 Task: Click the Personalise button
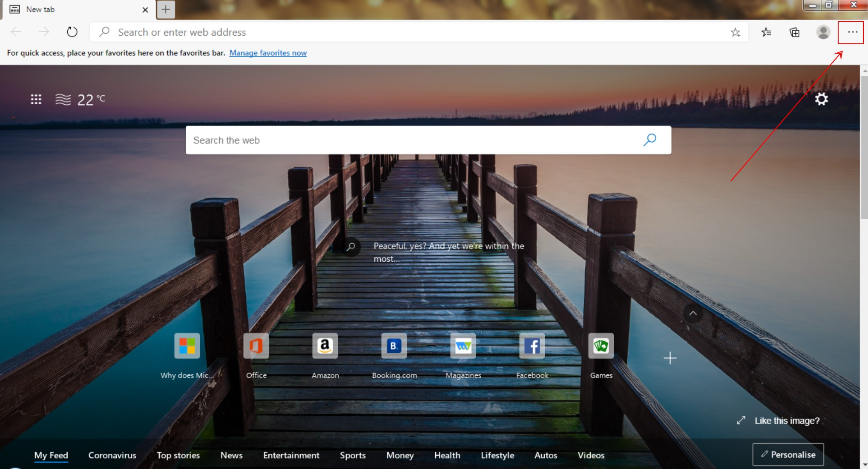coord(788,455)
